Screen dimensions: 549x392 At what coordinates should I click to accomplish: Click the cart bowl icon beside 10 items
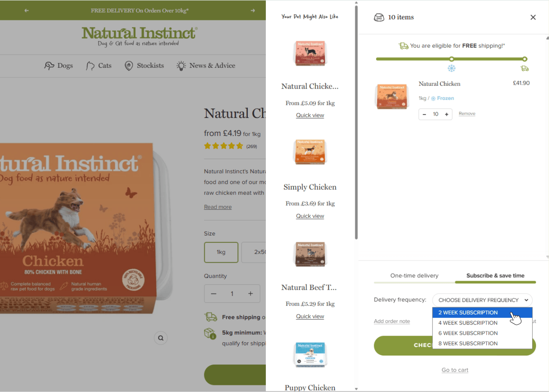tap(379, 17)
